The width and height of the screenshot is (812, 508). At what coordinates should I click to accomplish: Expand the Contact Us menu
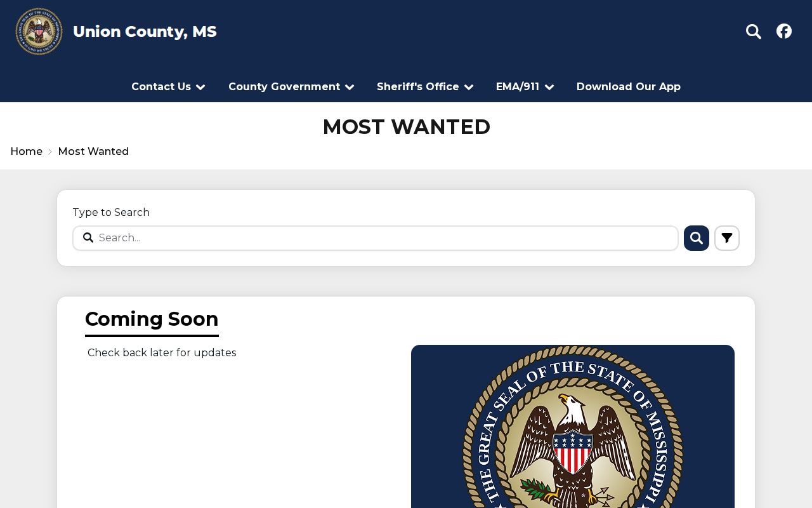point(168,87)
